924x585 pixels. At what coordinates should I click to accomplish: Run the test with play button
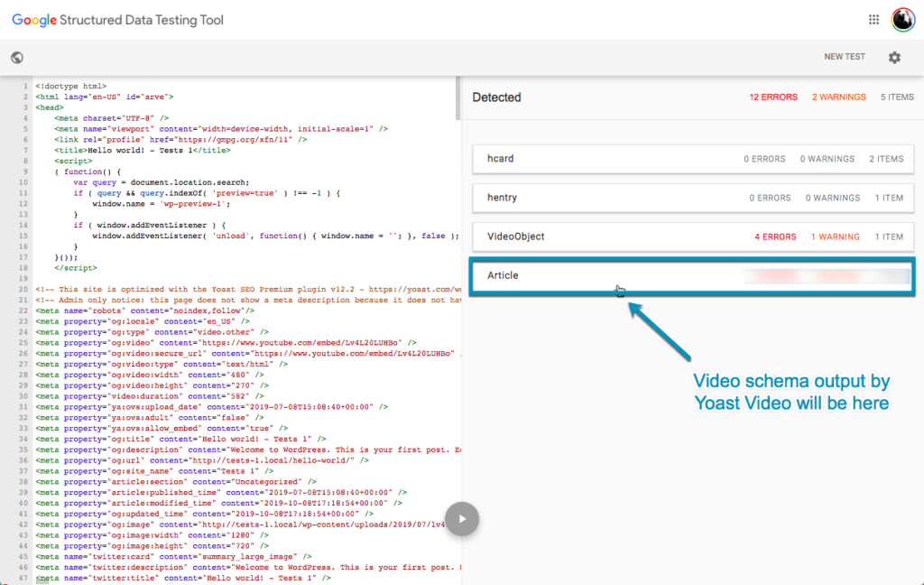462,519
